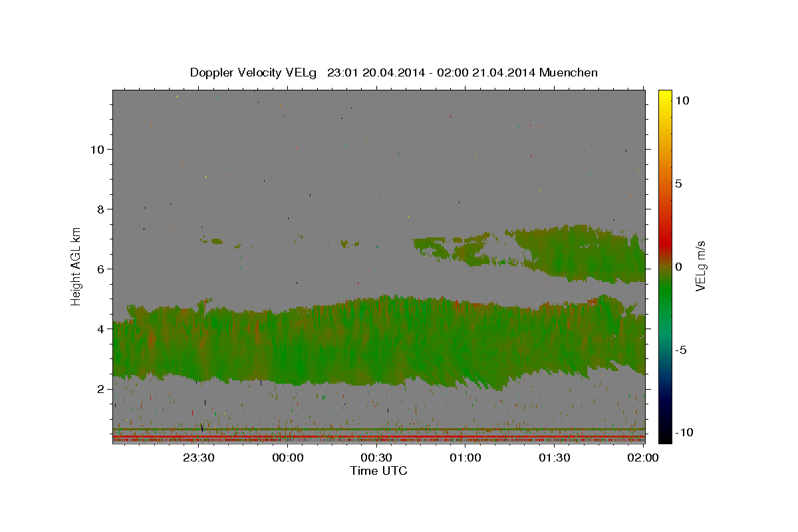Click the colorbar value -5 label
The image size is (798, 532).
click(x=681, y=350)
